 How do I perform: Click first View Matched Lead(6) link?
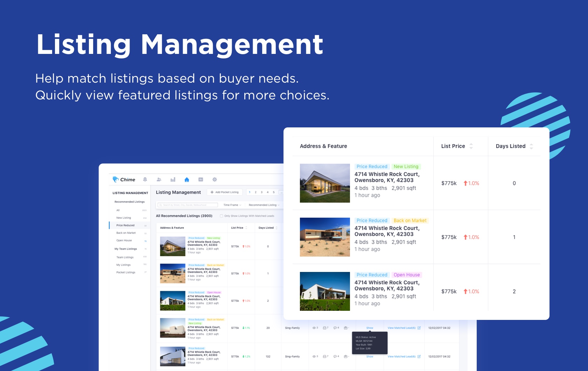point(401,328)
